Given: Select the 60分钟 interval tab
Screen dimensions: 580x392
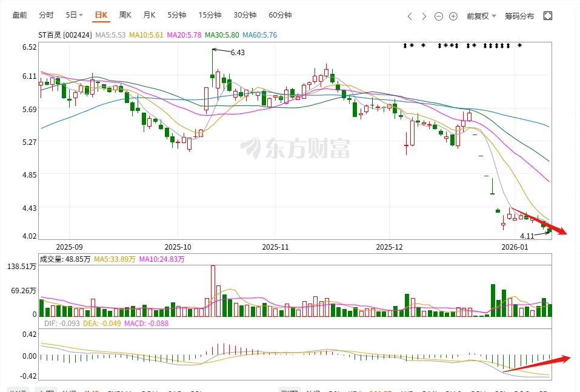Looking at the screenshot, I should (x=280, y=15).
